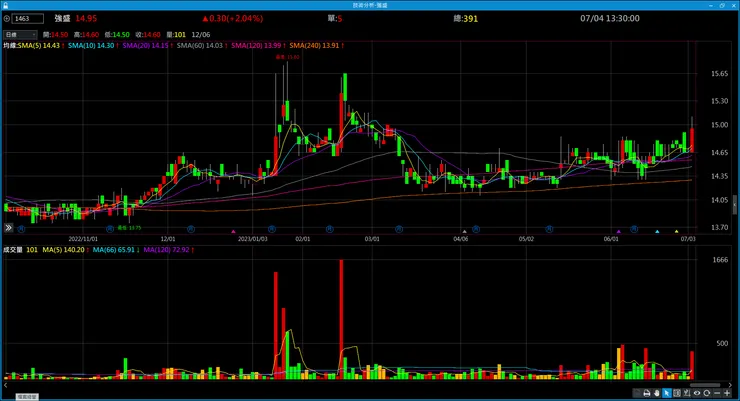Click the 07/03 date axis label
This screenshot has height=401, width=740.
tap(688, 239)
